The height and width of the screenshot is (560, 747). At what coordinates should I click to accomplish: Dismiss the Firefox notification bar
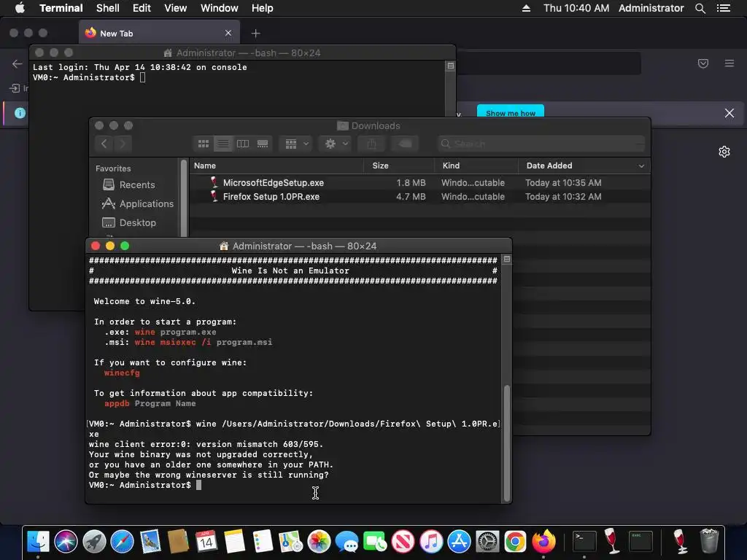click(729, 113)
